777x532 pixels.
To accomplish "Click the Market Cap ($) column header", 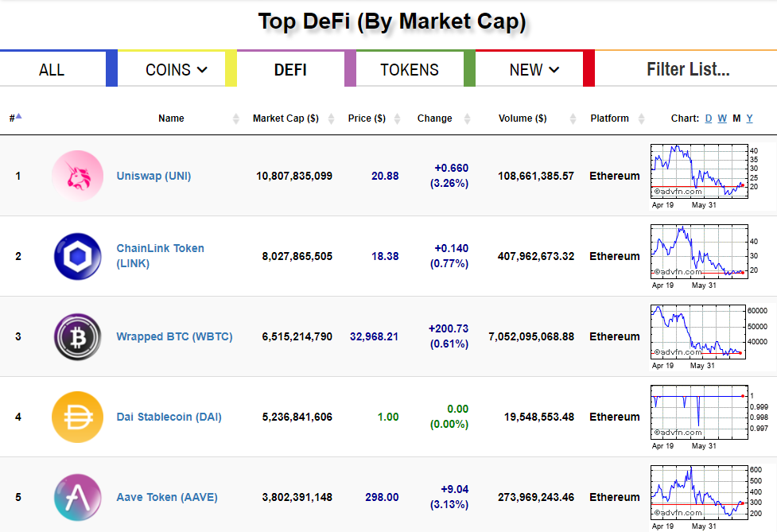I will coord(286,118).
